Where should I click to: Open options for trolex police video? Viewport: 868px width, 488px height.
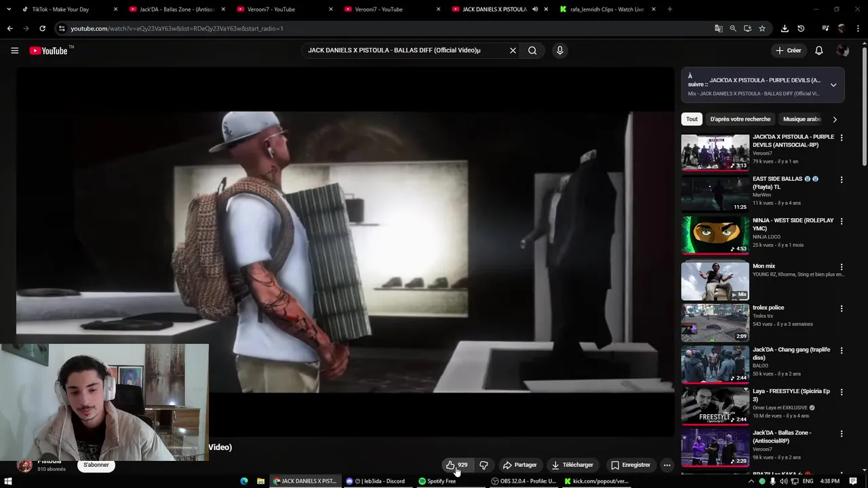point(842,308)
